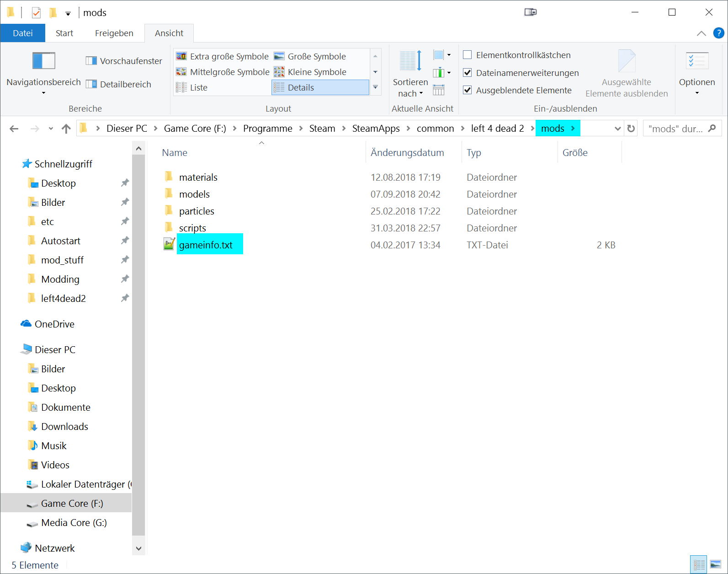The image size is (728, 574).
Task: Open the Datei menu tab
Action: [x=23, y=33]
